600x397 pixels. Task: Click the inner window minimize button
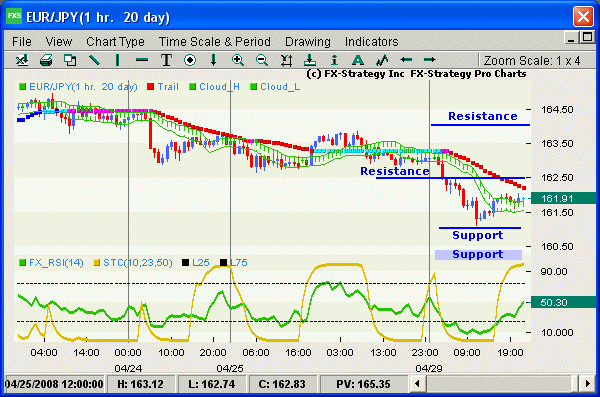click(571, 38)
